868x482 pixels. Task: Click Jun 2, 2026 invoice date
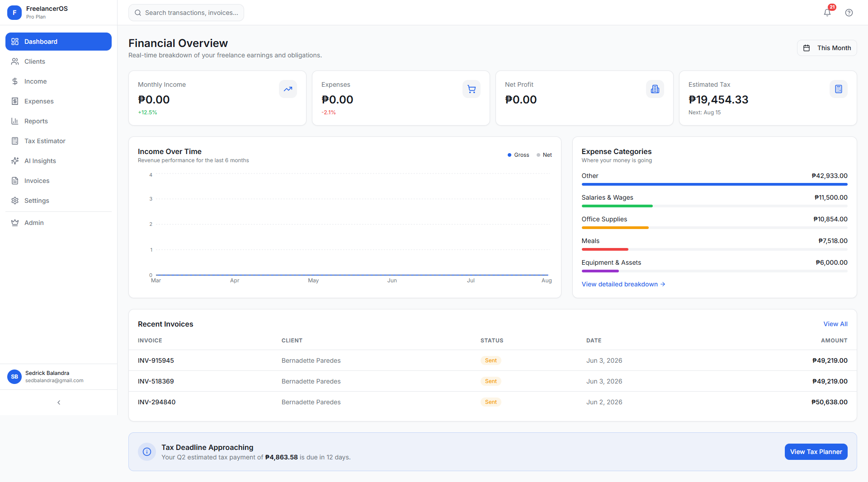pos(604,402)
